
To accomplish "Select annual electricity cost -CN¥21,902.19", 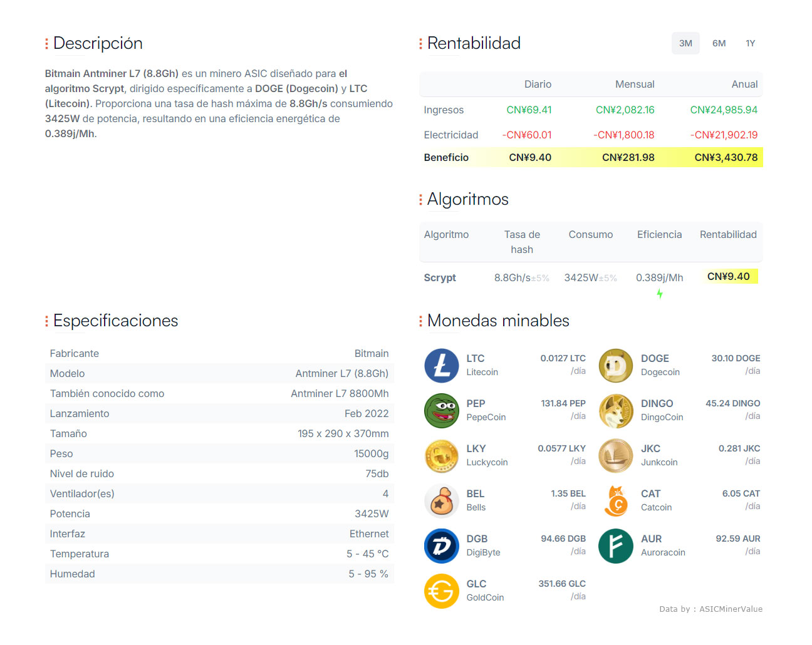I will click(724, 135).
